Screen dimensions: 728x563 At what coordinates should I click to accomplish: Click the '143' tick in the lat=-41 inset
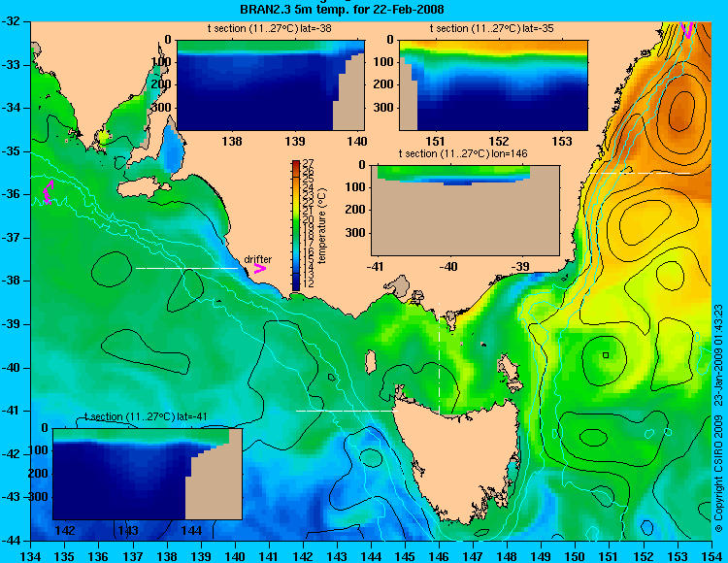128,530
